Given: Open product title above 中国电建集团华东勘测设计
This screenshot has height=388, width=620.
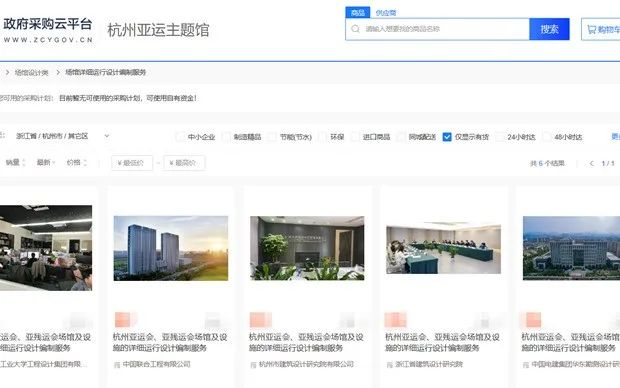Looking at the screenshot, I should 571,343.
